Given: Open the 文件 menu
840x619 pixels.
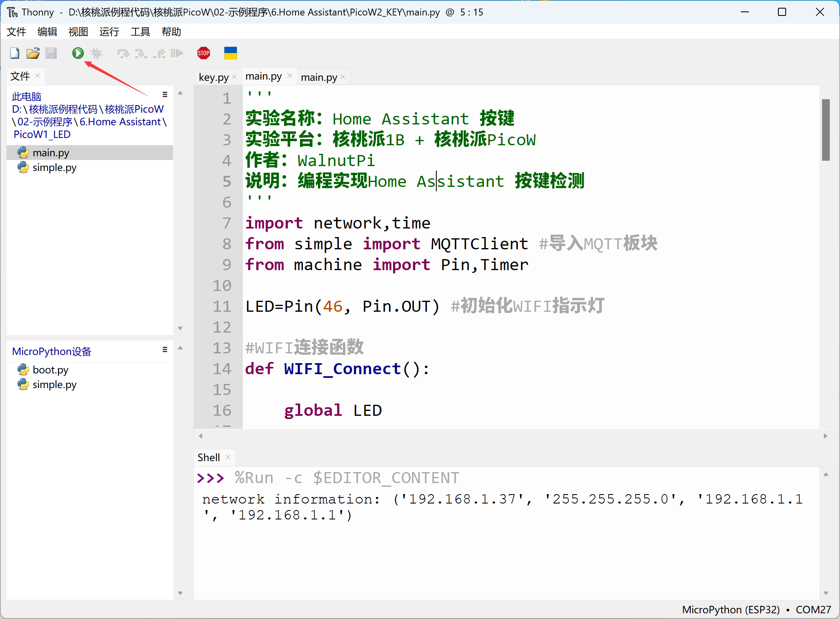Looking at the screenshot, I should click(17, 32).
